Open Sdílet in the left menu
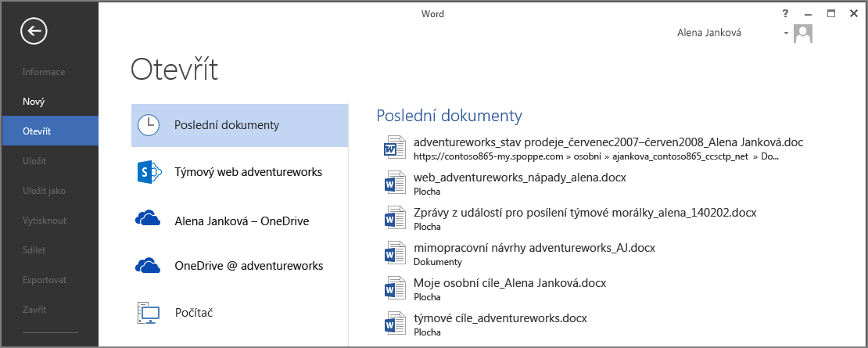Viewport: 868px width, 348px height. tap(50, 250)
